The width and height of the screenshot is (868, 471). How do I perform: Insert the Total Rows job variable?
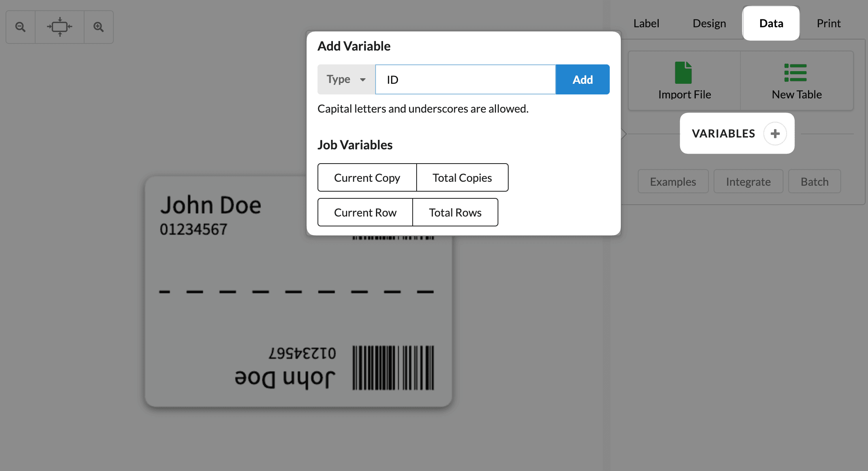pyautogui.click(x=455, y=212)
